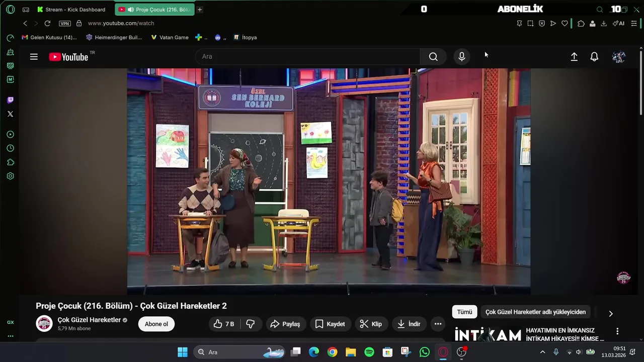Click the Kaydet save button
The image size is (644, 362).
pyautogui.click(x=330, y=324)
